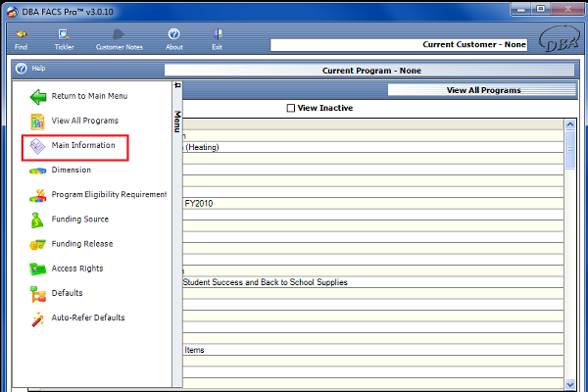Click the Funding Source money bag icon
Screen dimensions: 588x392
(37, 220)
